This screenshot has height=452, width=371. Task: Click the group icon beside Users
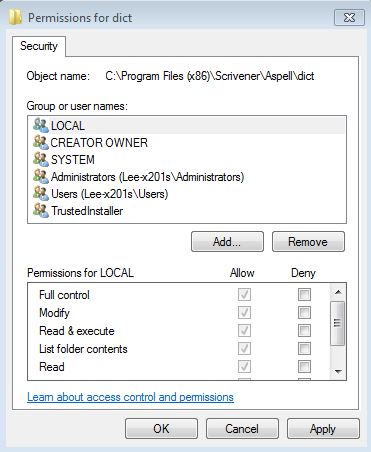[x=41, y=193]
